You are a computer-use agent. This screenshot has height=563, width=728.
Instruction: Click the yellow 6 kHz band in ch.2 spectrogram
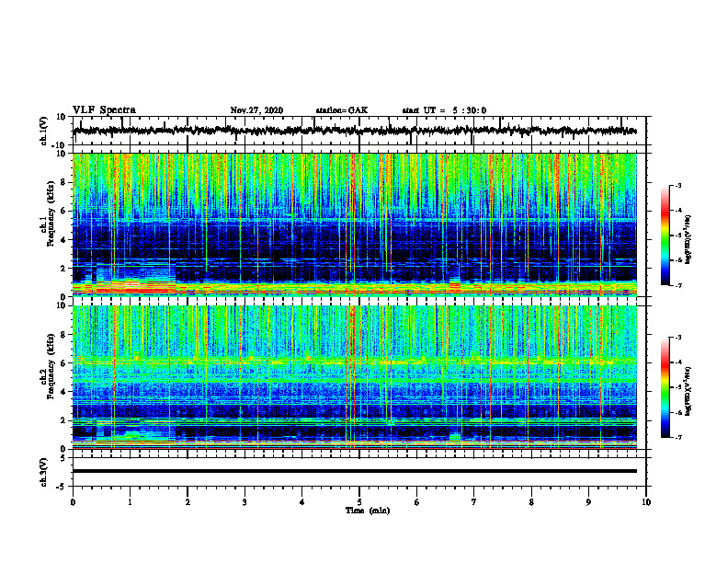tap(355, 362)
